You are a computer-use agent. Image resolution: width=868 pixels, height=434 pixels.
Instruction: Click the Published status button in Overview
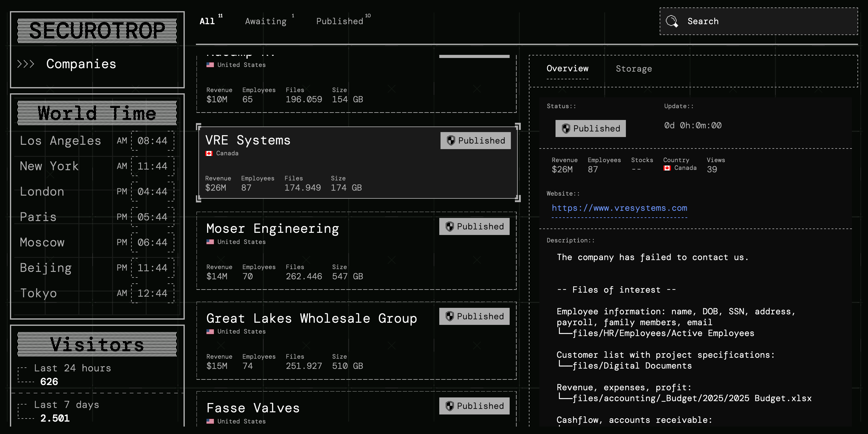point(590,128)
